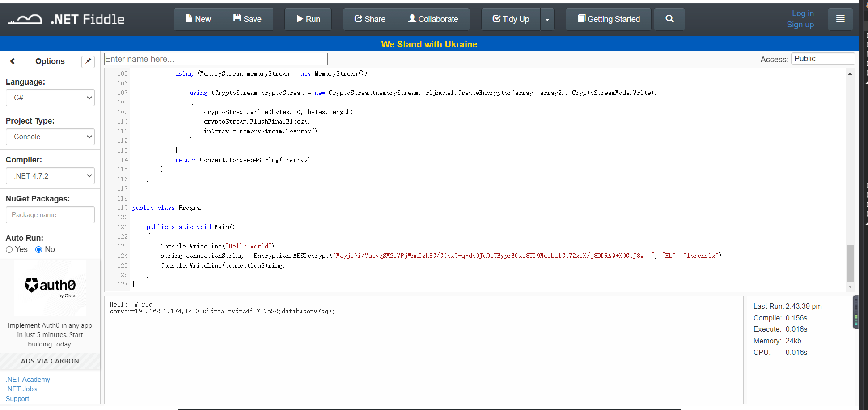The width and height of the screenshot is (868, 410).
Task: Focus the fiddle name input field
Action: (x=216, y=59)
